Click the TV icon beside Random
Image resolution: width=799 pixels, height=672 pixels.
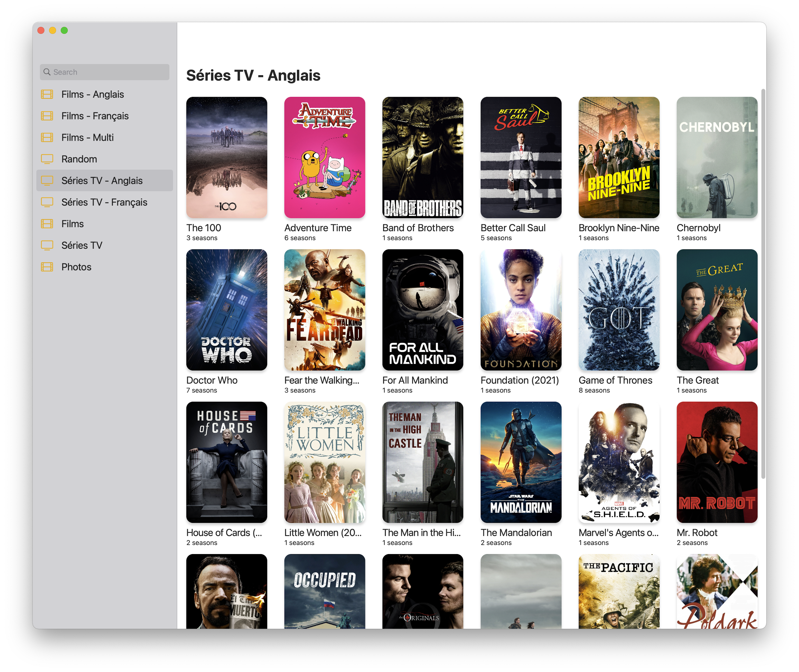pos(47,159)
